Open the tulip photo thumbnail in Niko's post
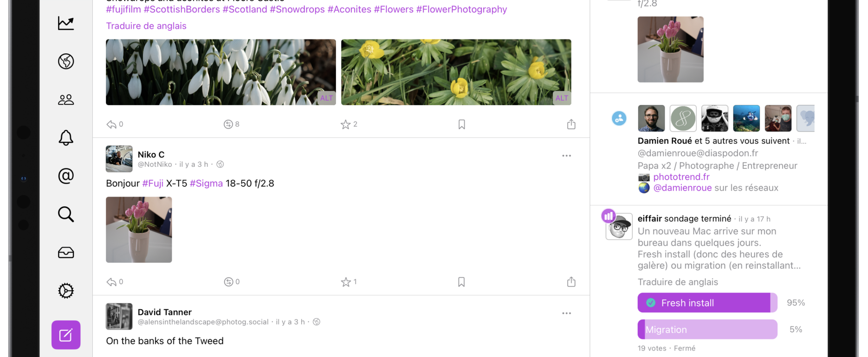868x357 pixels. (x=139, y=230)
